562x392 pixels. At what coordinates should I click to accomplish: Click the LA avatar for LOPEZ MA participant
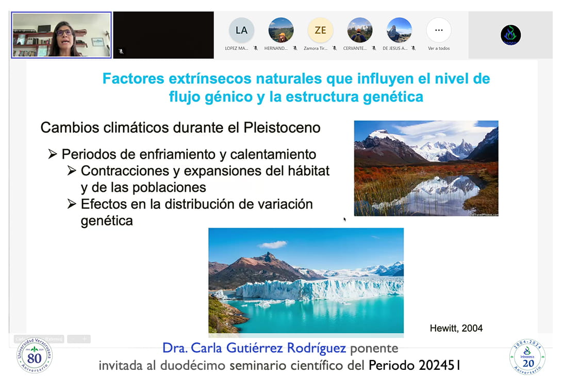(x=241, y=30)
